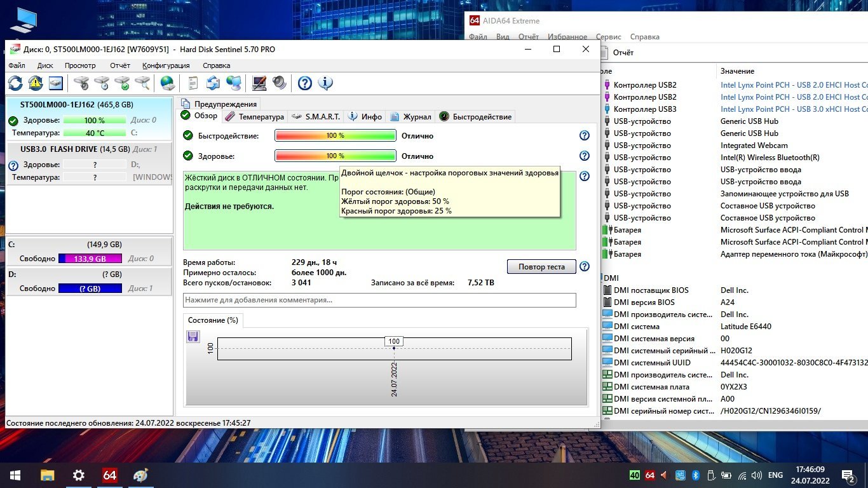This screenshot has height=488, width=868.
Task: Click the C: free space 133,9 GB bar
Action: tap(90, 259)
